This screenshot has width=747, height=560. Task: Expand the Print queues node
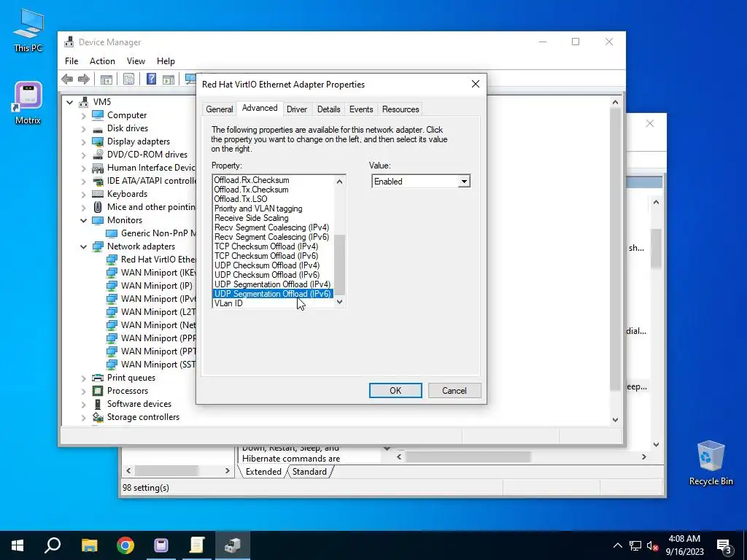click(84, 378)
